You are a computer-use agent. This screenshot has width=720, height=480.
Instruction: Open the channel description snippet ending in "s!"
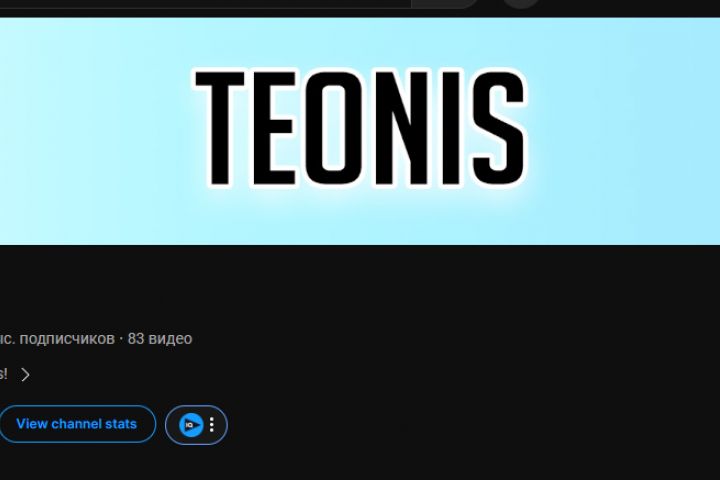[x=4, y=374]
